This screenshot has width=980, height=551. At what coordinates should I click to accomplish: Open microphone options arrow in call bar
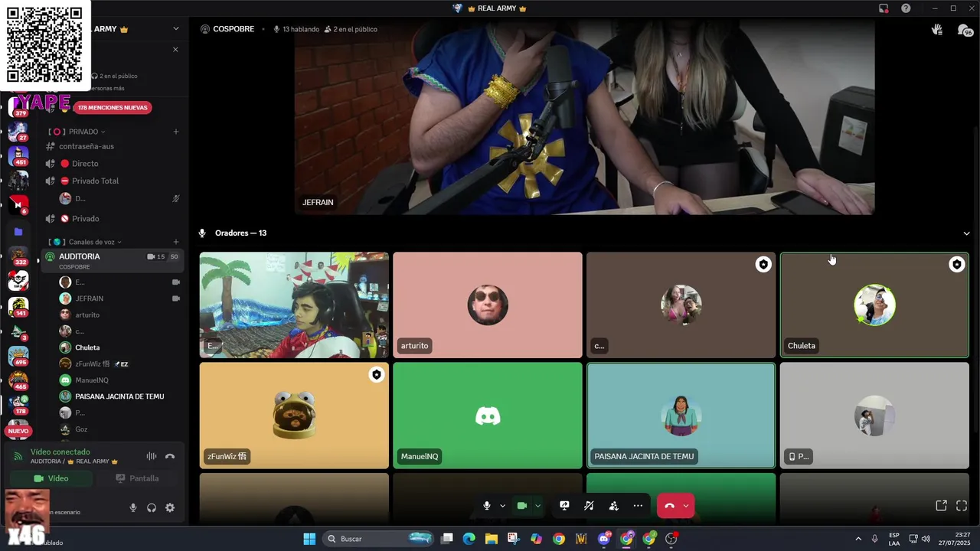click(502, 506)
